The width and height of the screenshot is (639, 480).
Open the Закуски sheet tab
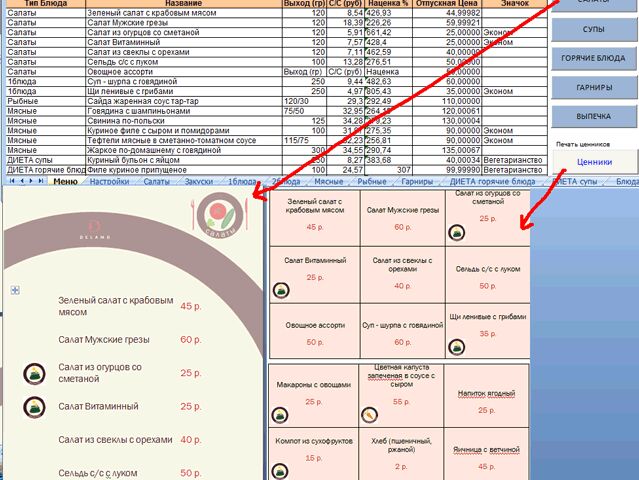tap(199, 181)
